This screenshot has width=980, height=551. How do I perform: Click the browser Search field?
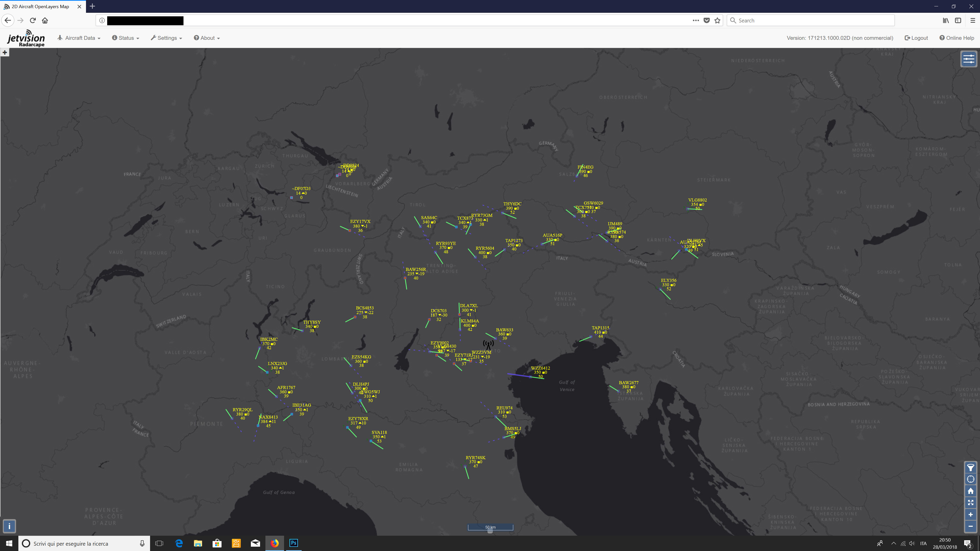coord(810,20)
